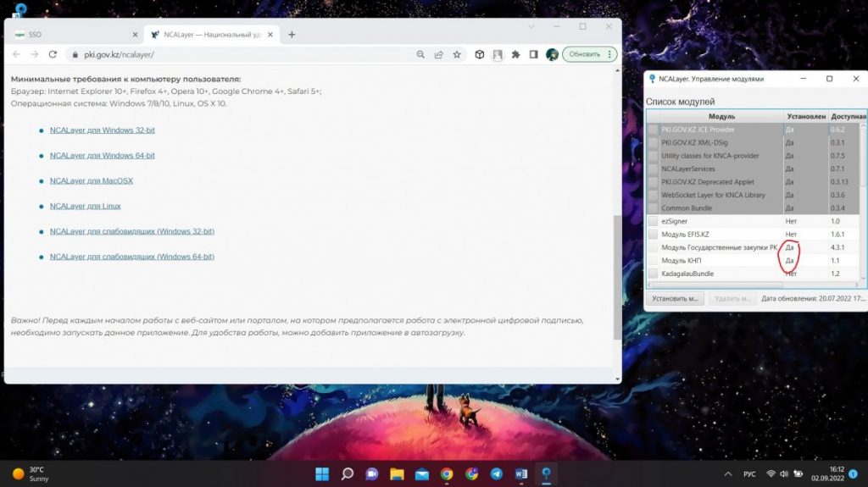Tick the Модуль EFIS.KZ checkbox

(x=654, y=234)
